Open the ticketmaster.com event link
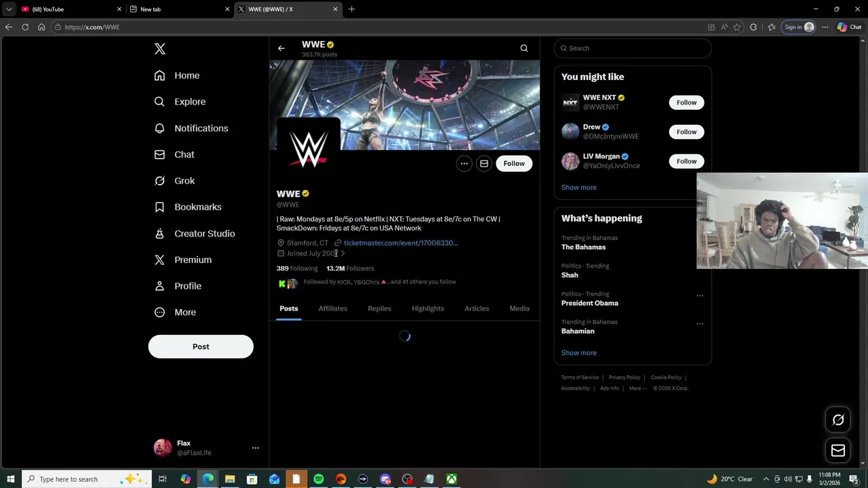The width and height of the screenshot is (868, 488). 400,243
